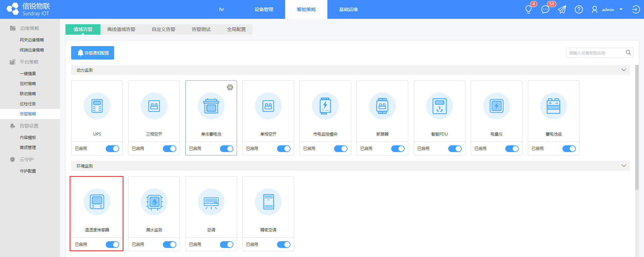This screenshot has height=257, width=644.
Task: Toggle the 单体蓄电池 enabled switch
Action: pos(227,149)
